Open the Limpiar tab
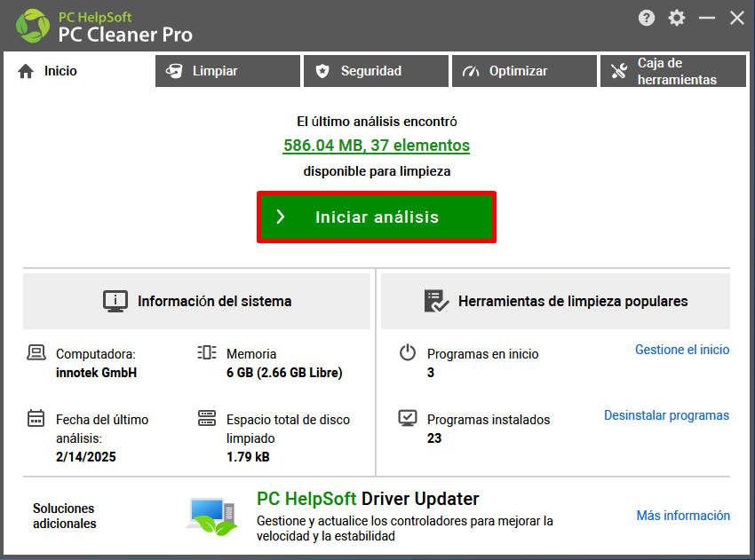Screen dimensions: 755x560 click(227, 71)
